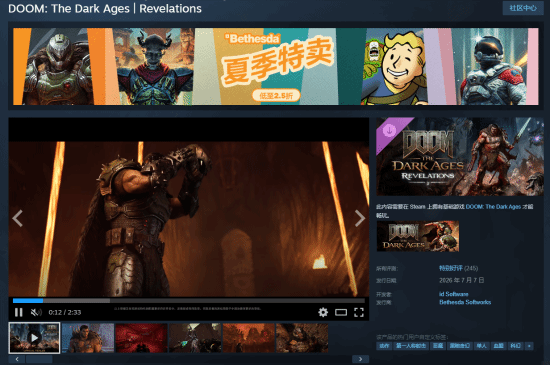Open developer id Software page
Image resolution: width=550 pixels, height=365 pixels.
point(454,294)
